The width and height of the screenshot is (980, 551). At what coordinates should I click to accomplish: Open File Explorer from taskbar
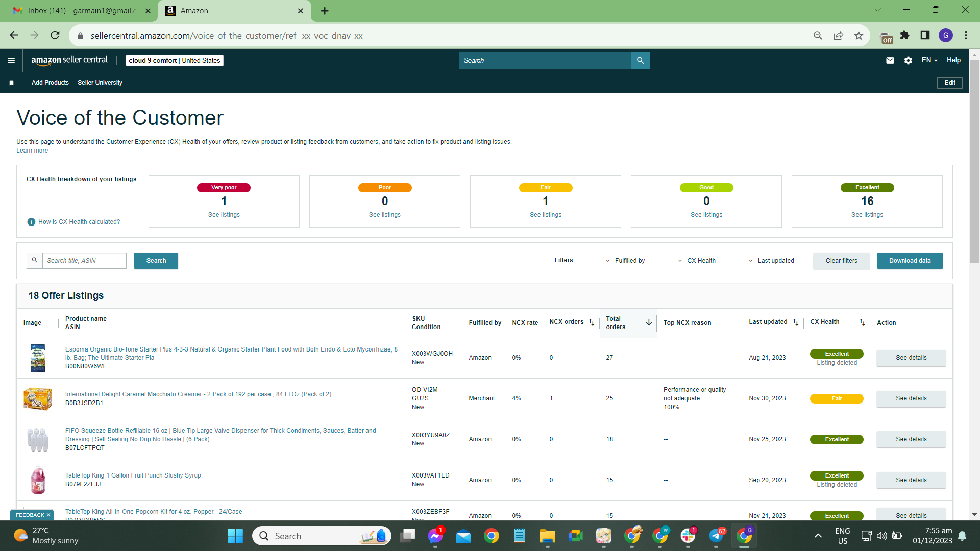point(547,536)
